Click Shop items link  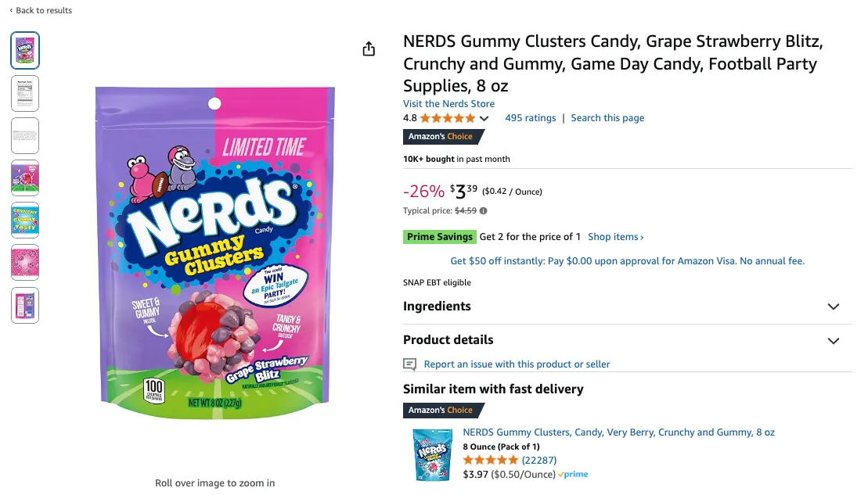click(615, 237)
